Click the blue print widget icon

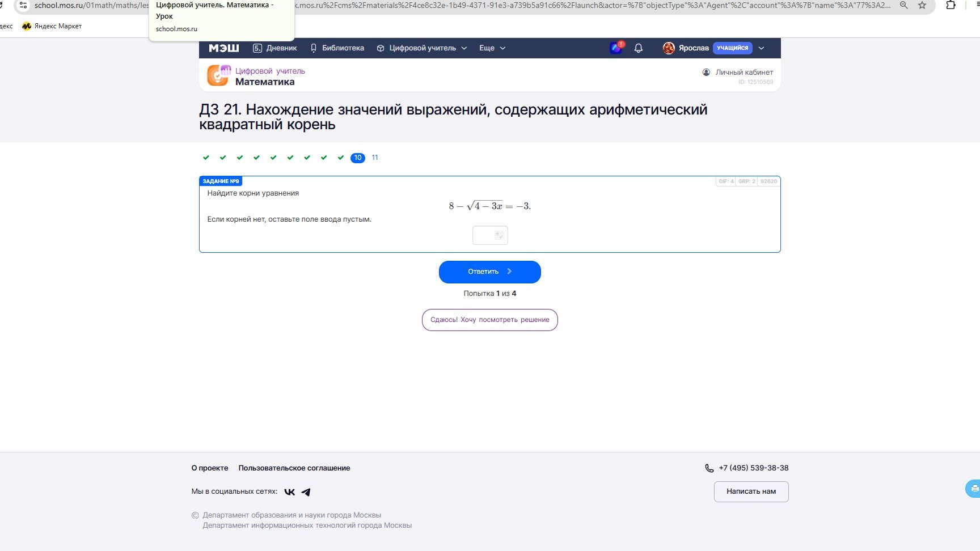pyautogui.click(x=974, y=488)
